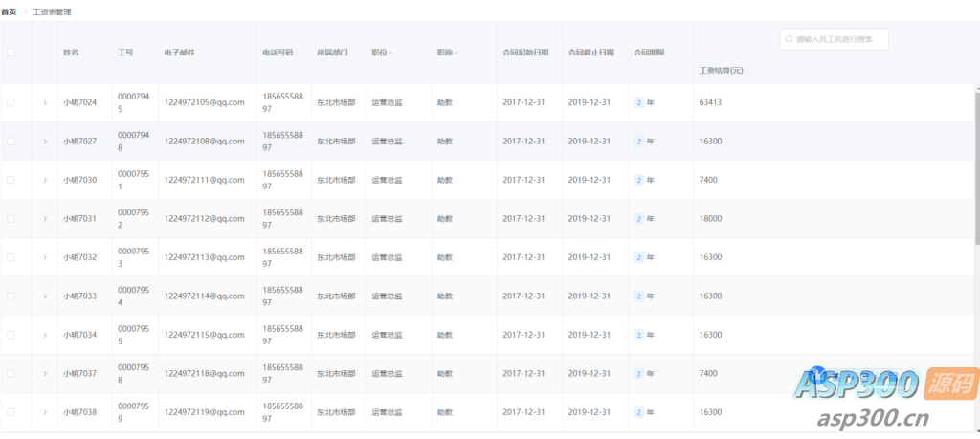Expand row details for 小明7030
This screenshot has width=980, height=439.
tap(45, 180)
